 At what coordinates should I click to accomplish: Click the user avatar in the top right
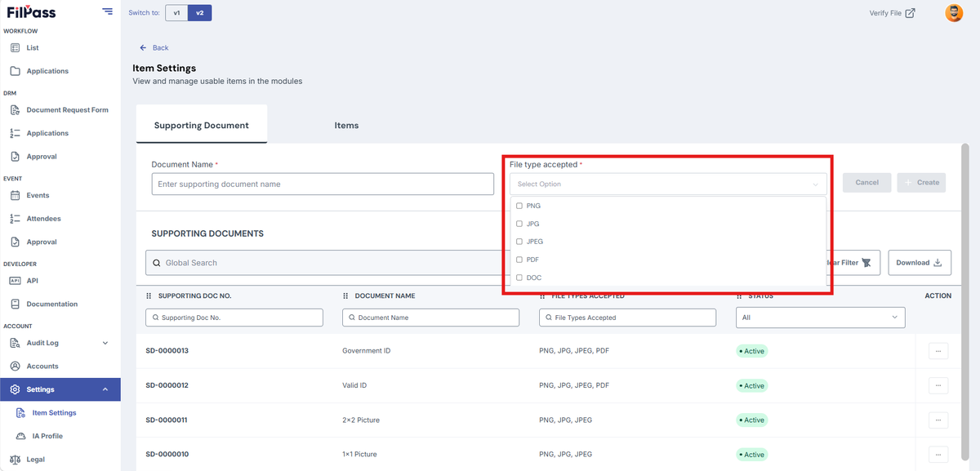954,13
